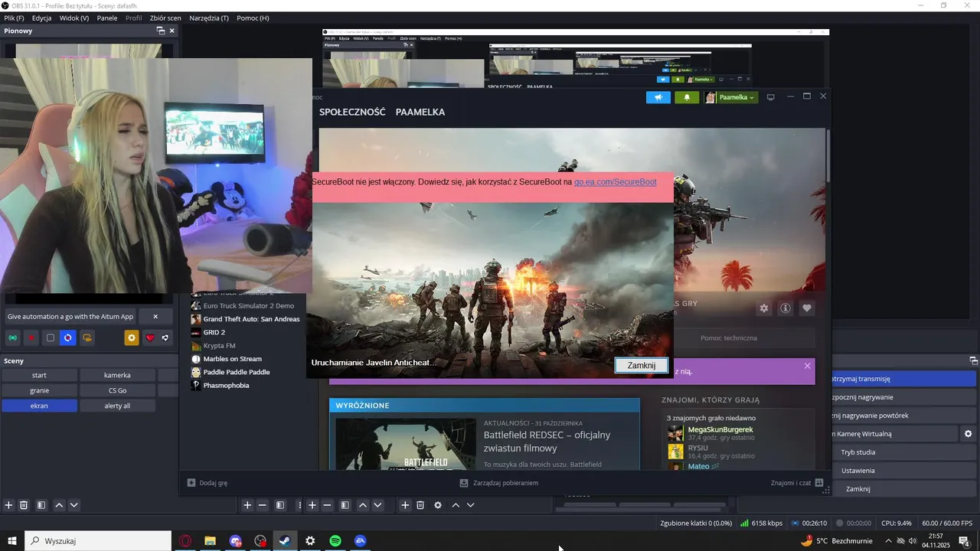Click the orange virtual camera icon in Aitum panel
The width and height of the screenshot is (980, 551).
click(87, 337)
